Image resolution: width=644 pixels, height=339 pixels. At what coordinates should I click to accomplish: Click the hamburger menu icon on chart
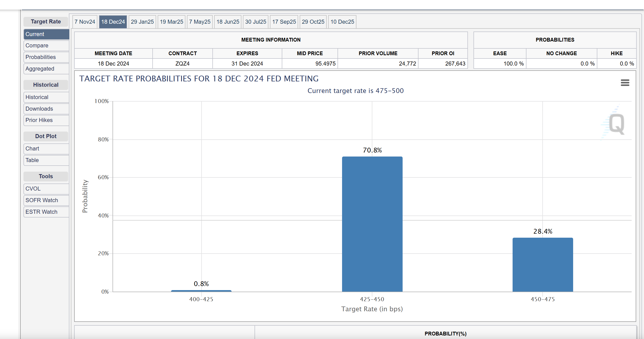coord(625,82)
